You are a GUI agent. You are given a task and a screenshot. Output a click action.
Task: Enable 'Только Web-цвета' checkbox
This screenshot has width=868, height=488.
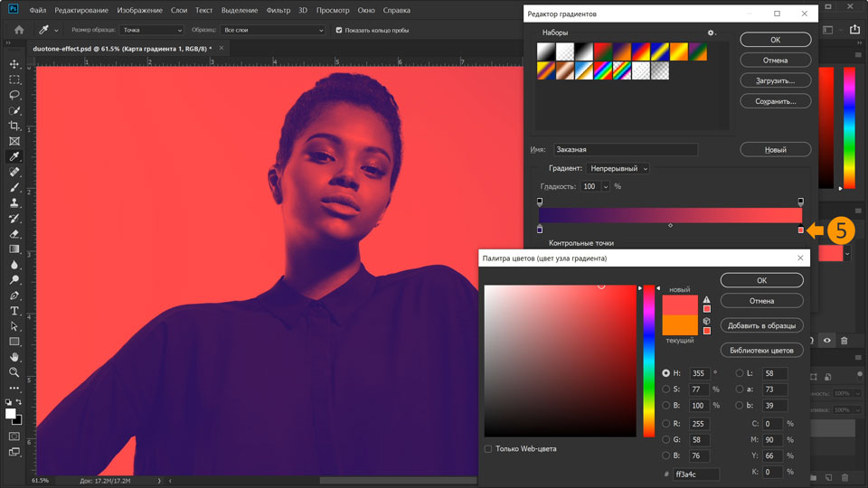pyautogui.click(x=487, y=449)
